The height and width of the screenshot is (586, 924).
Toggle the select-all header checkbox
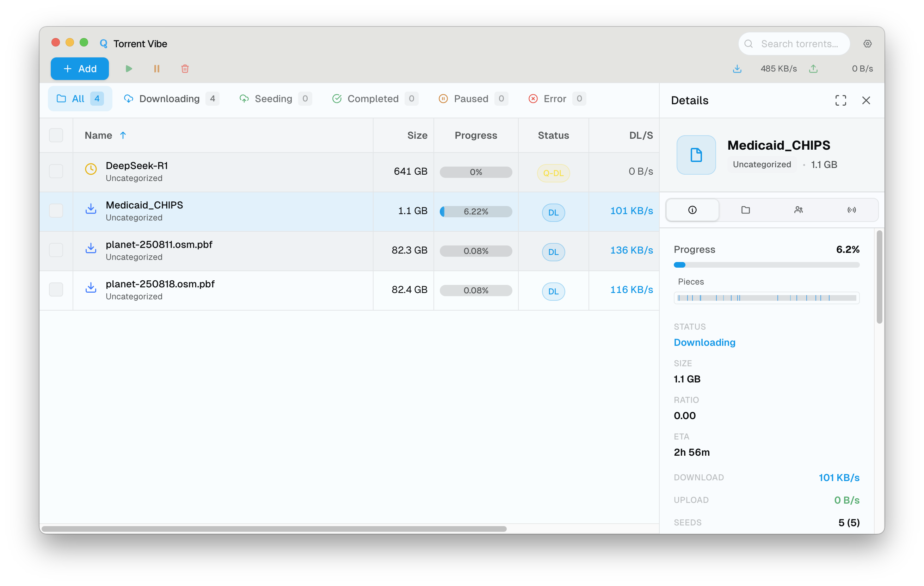point(56,135)
